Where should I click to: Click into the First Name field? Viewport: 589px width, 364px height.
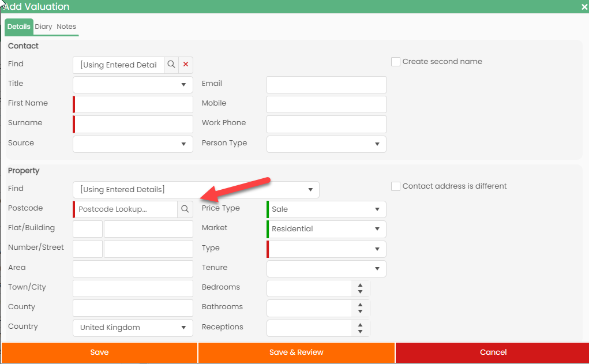pos(134,104)
